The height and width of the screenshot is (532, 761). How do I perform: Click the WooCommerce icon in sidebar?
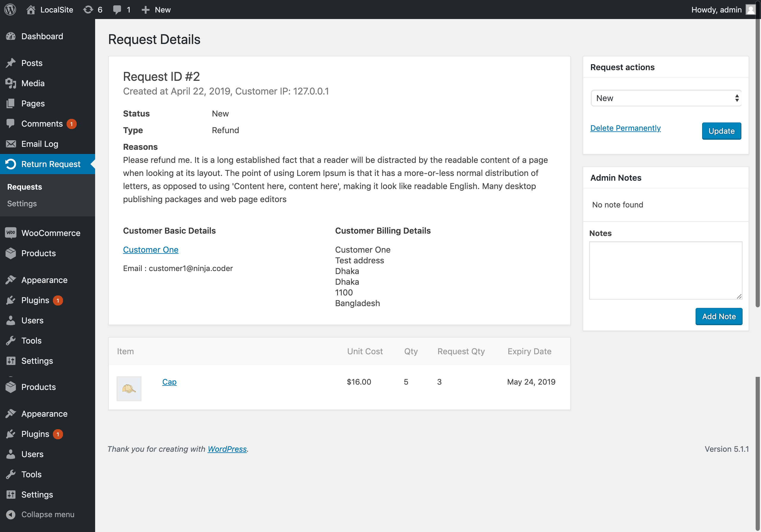(11, 233)
